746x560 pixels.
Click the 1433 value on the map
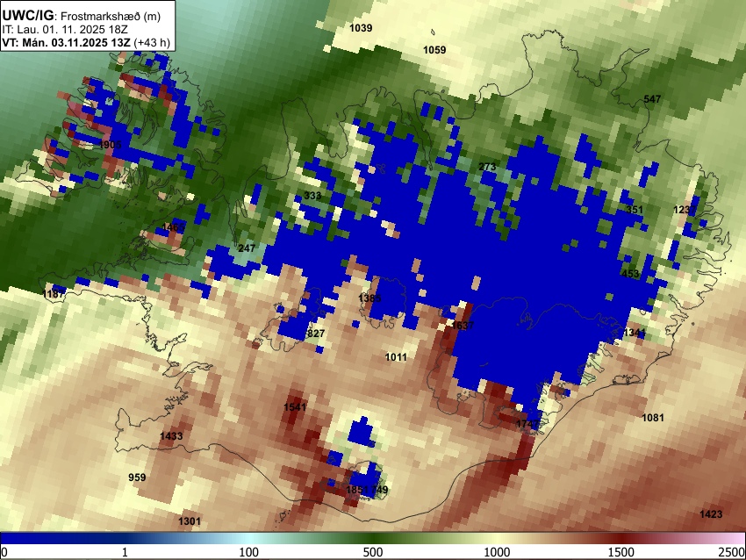(171, 436)
